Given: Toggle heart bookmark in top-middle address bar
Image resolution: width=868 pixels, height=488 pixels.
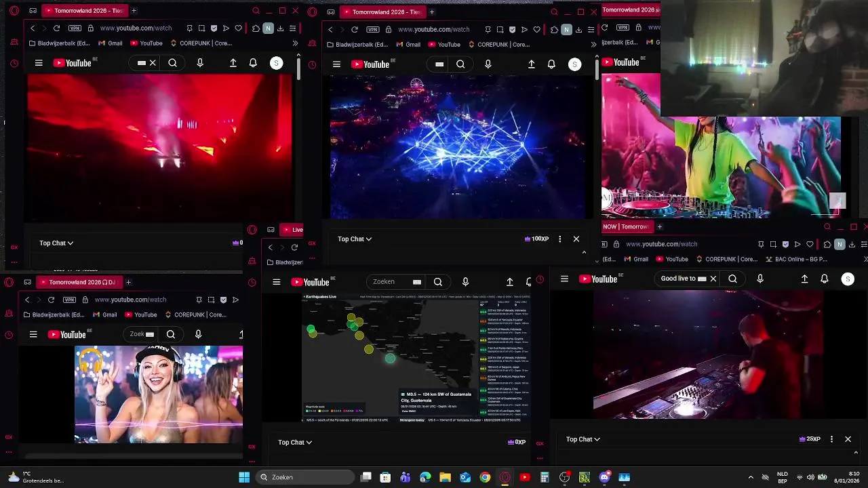Looking at the screenshot, I should tap(536, 29).
